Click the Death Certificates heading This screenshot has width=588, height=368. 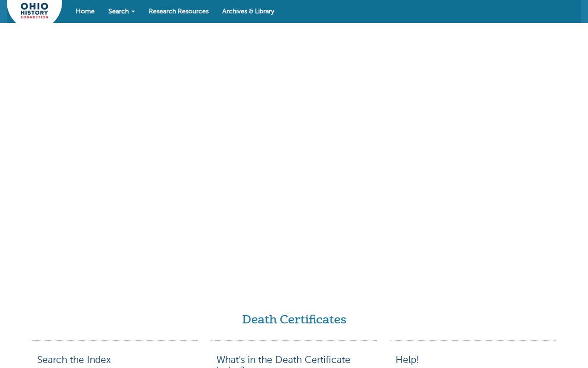coord(294,319)
